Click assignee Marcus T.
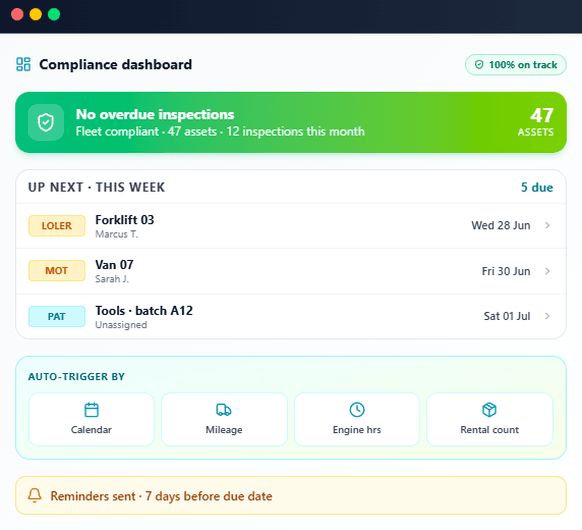Screen dimensions: 582x530 pos(117,234)
